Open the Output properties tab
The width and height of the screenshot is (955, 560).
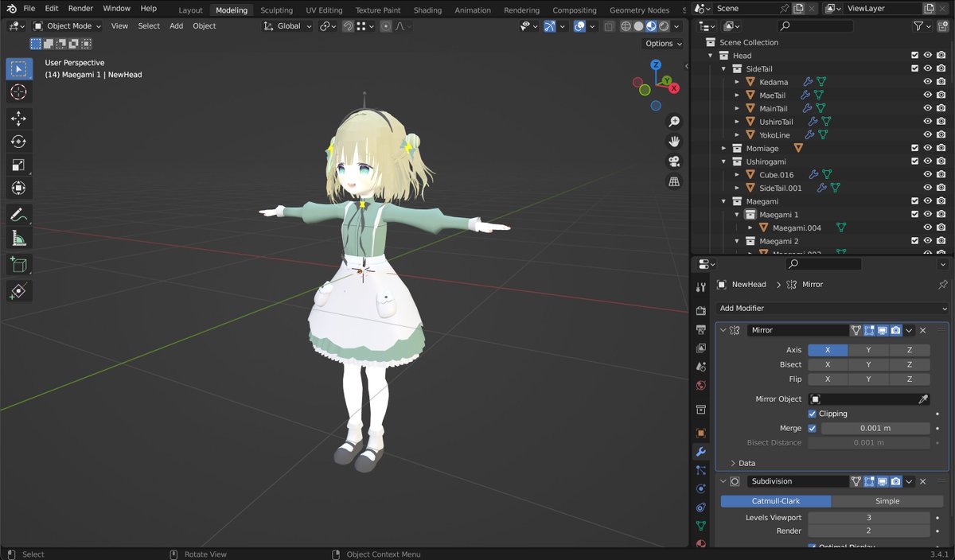(701, 329)
